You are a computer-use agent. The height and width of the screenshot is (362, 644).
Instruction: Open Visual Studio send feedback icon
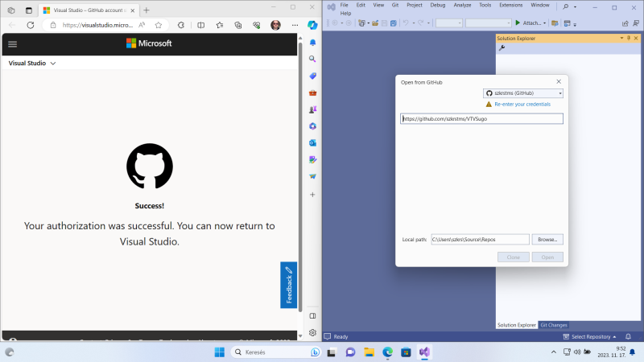pyautogui.click(x=636, y=23)
